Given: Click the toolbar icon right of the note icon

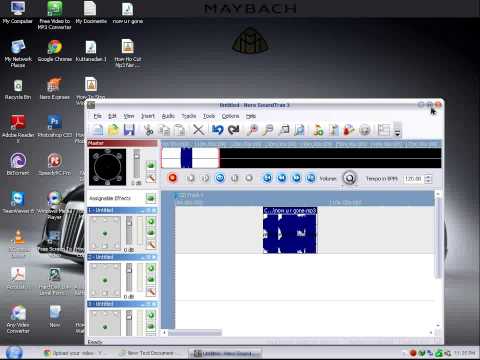Looking at the screenshot, I should 334,130.
